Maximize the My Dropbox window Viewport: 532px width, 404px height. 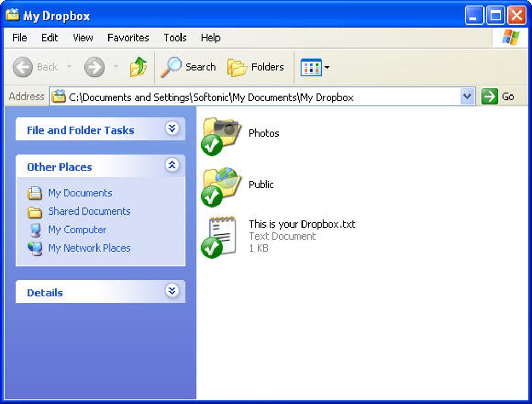pos(495,15)
